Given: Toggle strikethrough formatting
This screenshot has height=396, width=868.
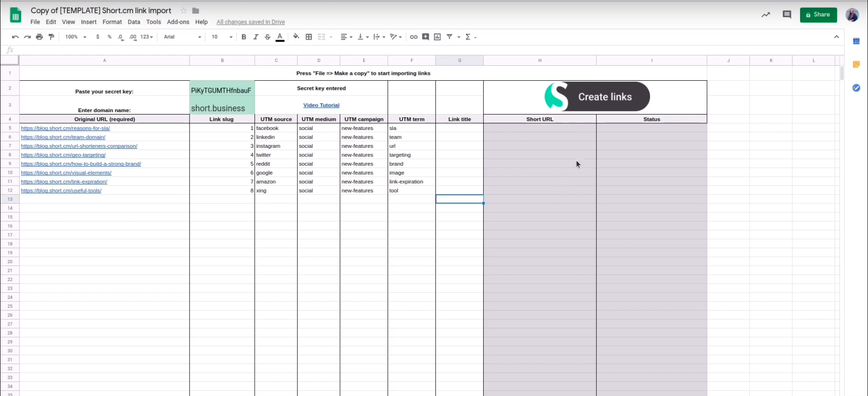Looking at the screenshot, I should [x=268, y=37].
